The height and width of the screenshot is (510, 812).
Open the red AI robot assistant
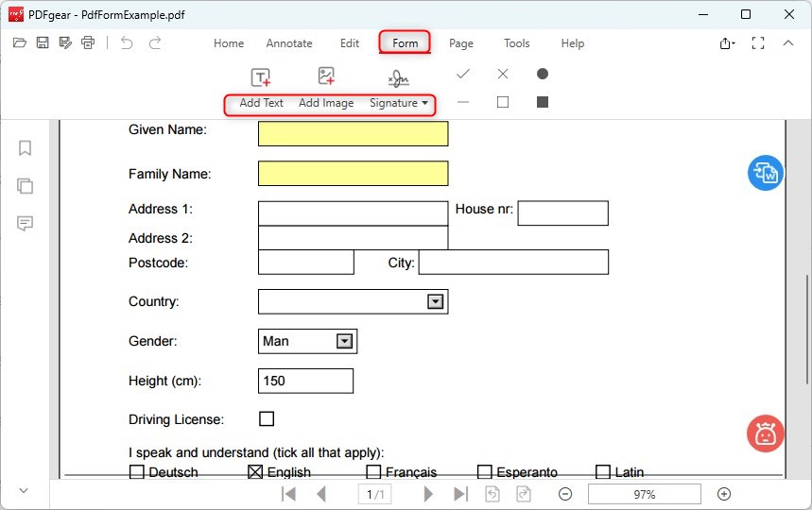coord(766,433)
